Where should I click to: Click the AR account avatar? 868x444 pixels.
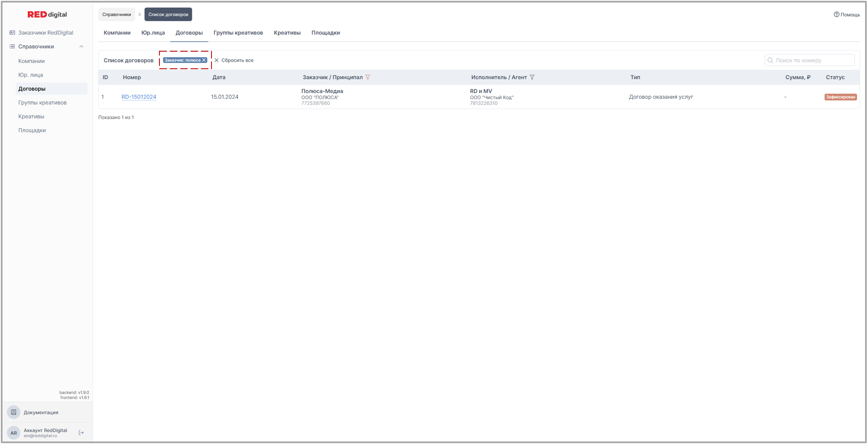[x=14, y=433]
